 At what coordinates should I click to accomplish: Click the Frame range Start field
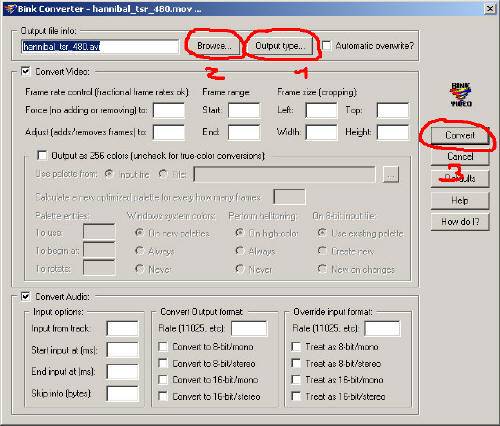(244, 110)
